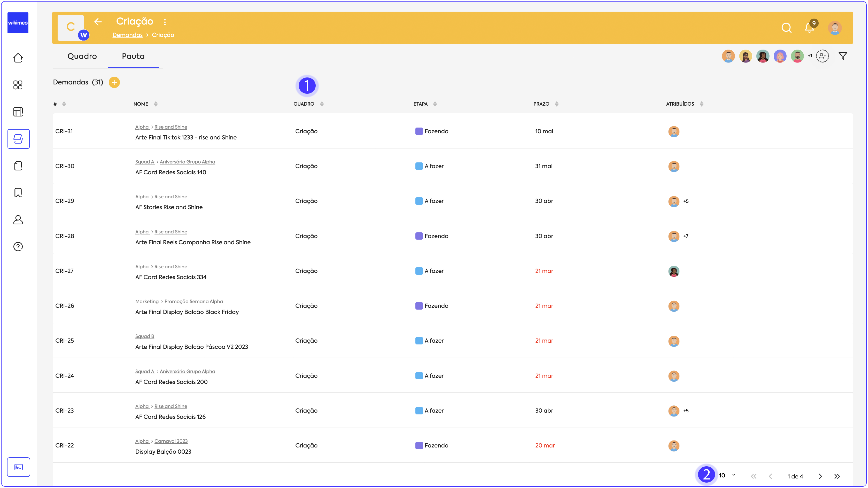Click Fazendo purple swatch on CRI-31
Image resolution: width=868 pixels, height=488 pixels.
[419, 131]
